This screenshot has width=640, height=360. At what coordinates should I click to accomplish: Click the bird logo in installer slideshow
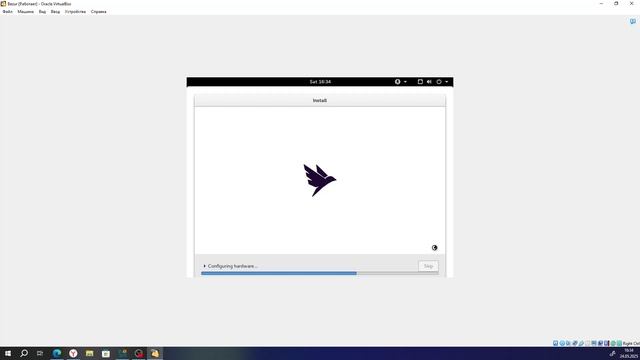click(320, 180)
